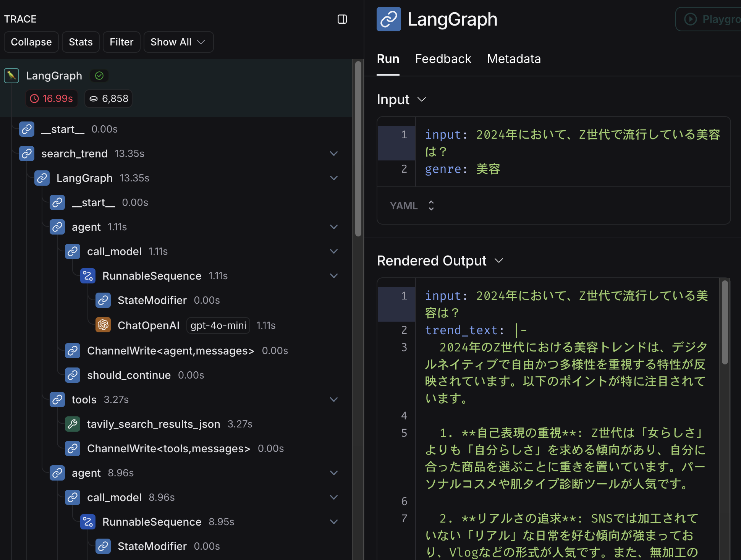Image resolution: width=741 pixels, height=560 pixels.
Task: Click the ChatOpenAI model icon
Action: click(103, 325)
